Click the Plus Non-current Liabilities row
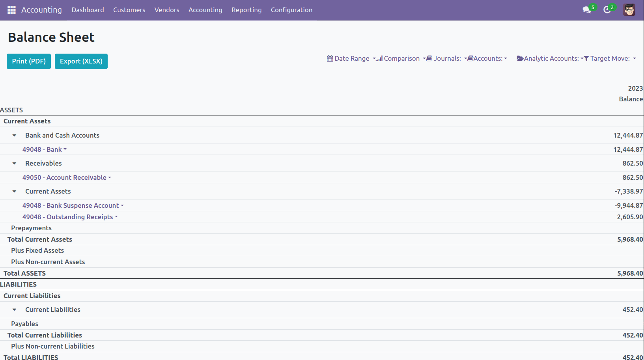The width and height of the screenshot is (644, 360). [322, 346]
